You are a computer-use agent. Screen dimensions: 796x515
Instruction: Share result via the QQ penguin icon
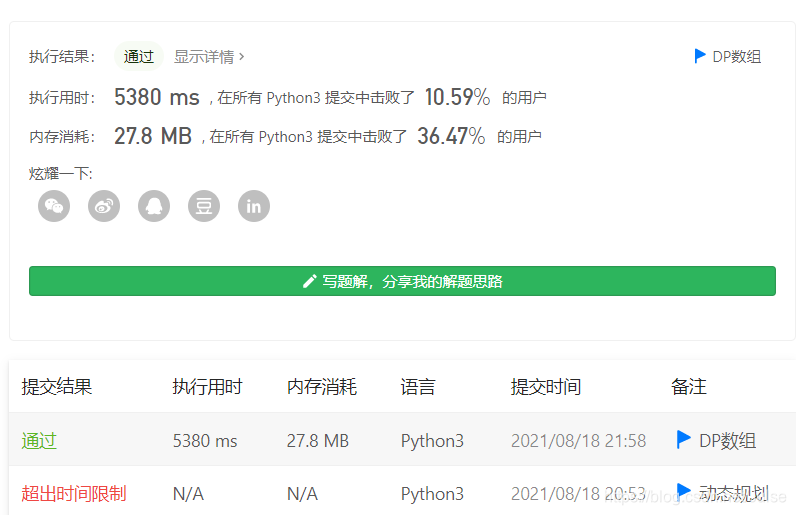coord(154,206)
